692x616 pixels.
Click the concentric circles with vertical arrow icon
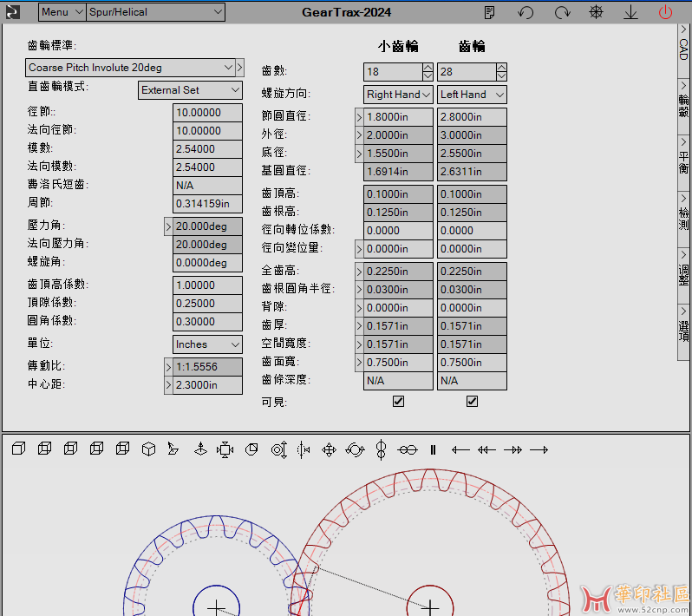click(279, 449)
